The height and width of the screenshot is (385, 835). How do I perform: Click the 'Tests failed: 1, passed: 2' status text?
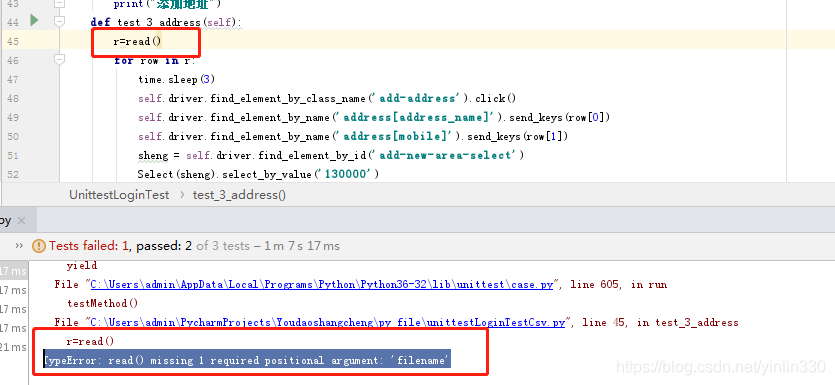tap(120, 246)
